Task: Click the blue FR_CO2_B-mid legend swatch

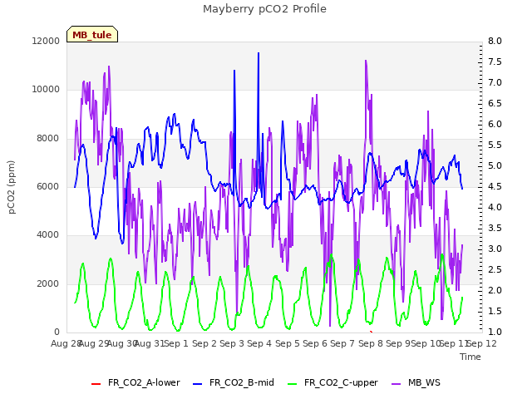Action: click(x=198, y=384)
